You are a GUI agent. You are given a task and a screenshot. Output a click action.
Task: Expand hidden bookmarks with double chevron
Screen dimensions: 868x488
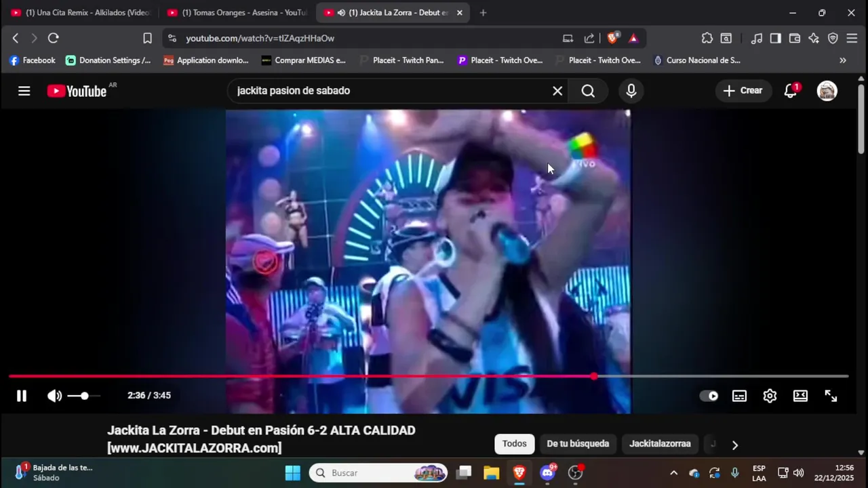[x=843, y=60]
